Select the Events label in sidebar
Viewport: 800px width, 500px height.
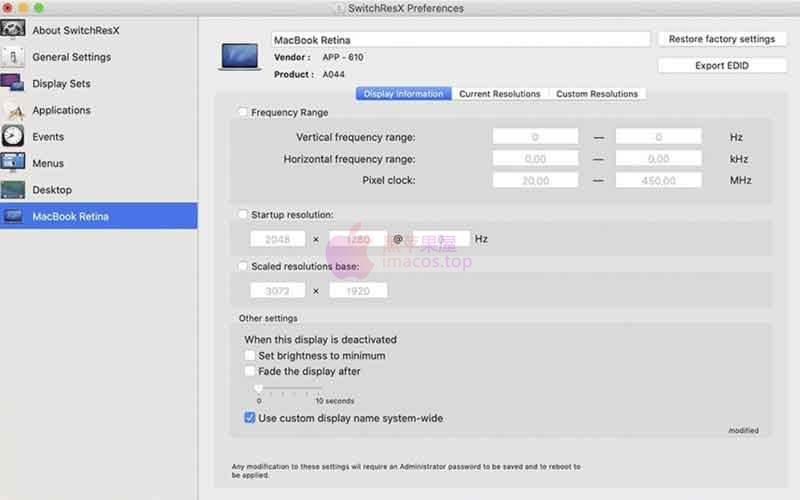(x=48, y=137)
